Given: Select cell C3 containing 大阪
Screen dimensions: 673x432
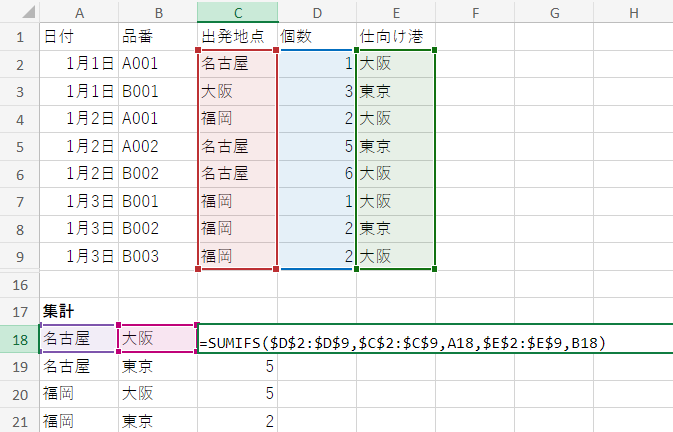Looking at the screenshot, I should pos(237,91).
